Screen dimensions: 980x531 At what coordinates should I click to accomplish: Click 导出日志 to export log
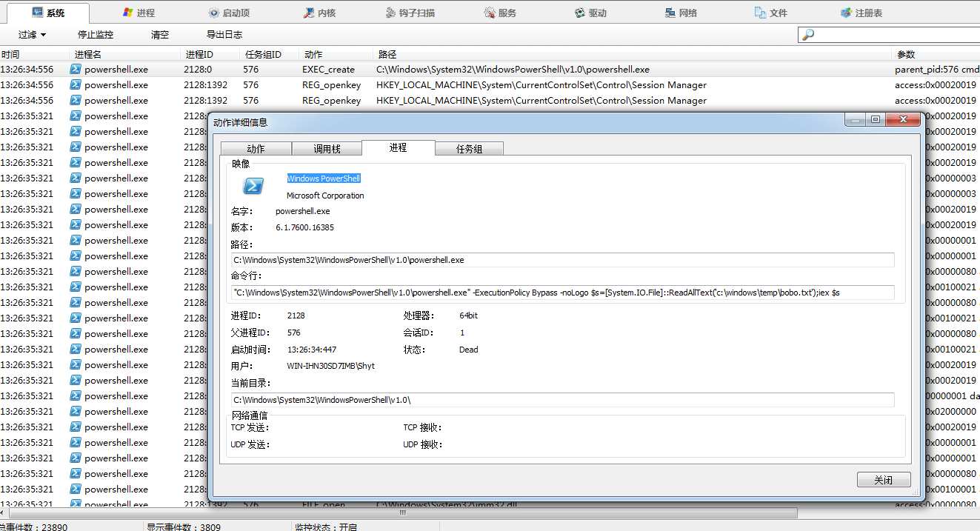[x=224, y=35]
